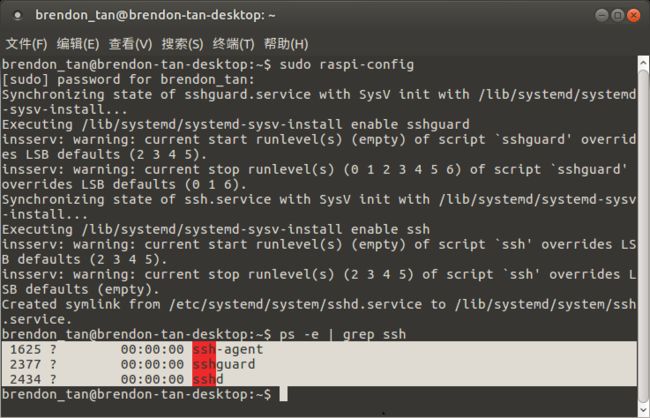Open the 文件(F) menu
This screenshot has height=418, width=650.
(27, 44)
